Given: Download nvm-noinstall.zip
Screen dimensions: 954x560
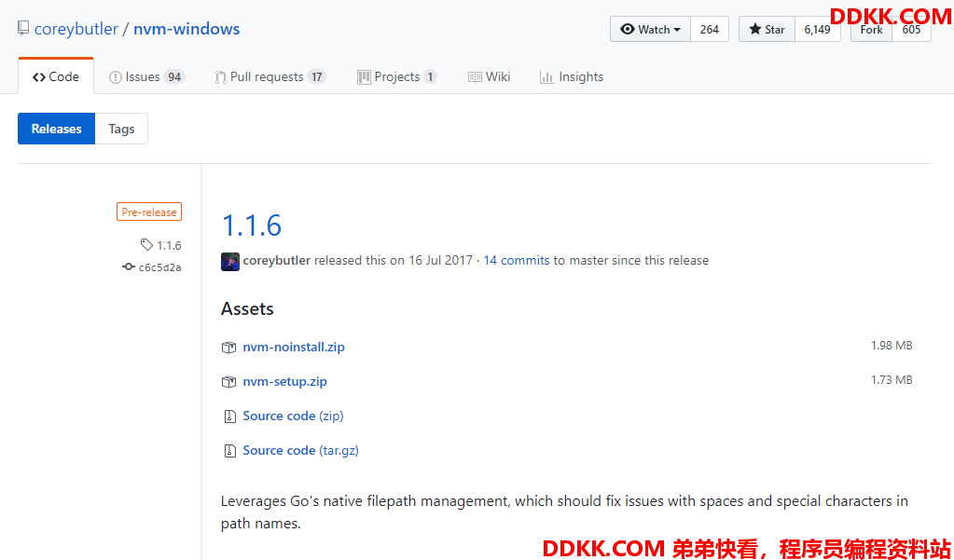Looking at the screenshot, I should (x=294, y=347).
